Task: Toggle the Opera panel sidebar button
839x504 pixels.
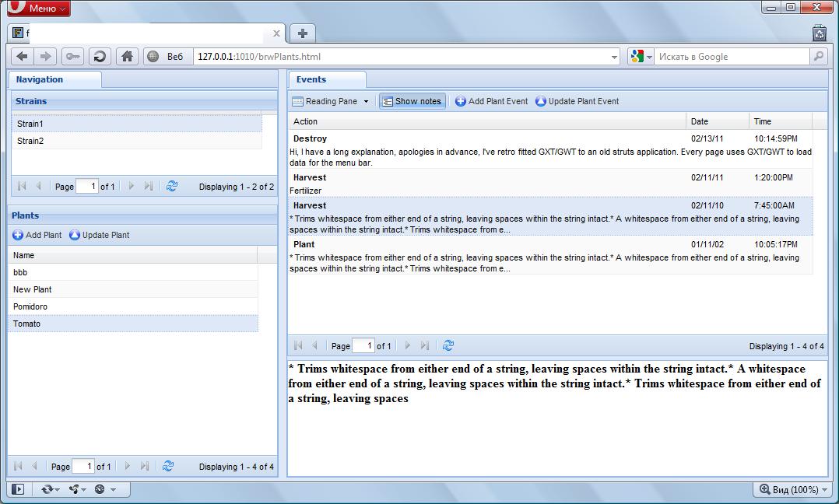Action: (x=18, y=489)
